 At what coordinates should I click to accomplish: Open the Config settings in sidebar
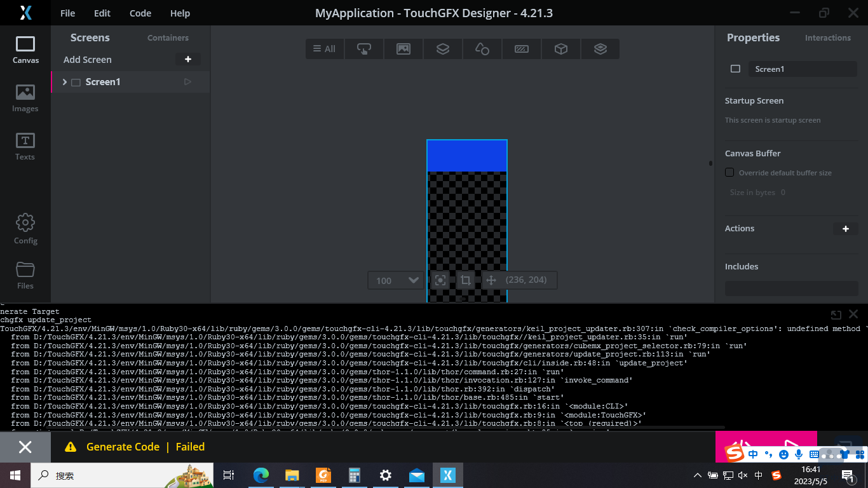(25, 229)
